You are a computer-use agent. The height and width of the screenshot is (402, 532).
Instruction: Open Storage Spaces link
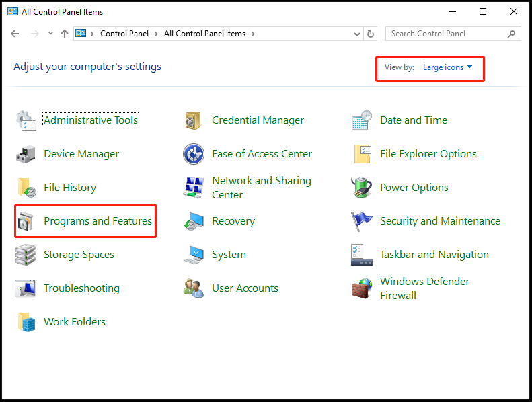coord(79,254)
